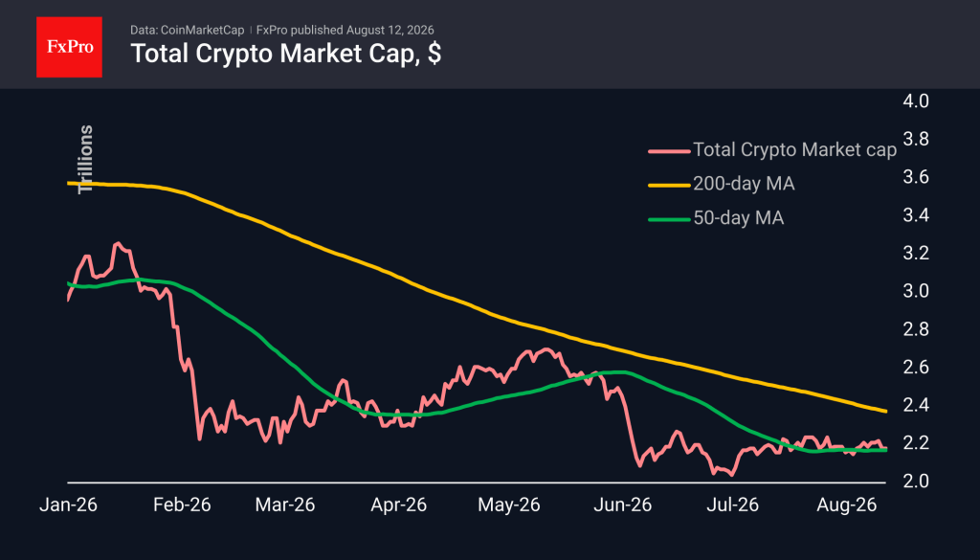Click the 3.0 y-axis value
Viewport: 980px width, 560px height.
916,291
